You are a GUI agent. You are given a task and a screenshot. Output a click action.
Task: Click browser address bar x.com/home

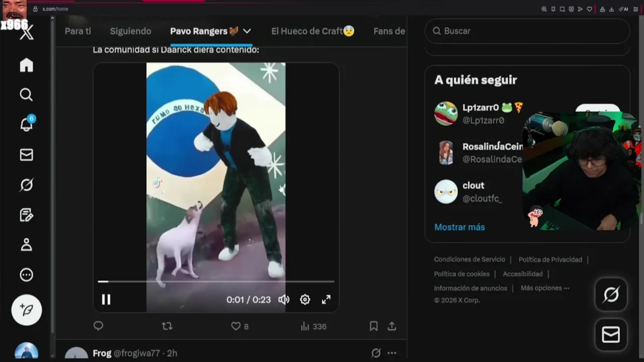click(55, 9)
